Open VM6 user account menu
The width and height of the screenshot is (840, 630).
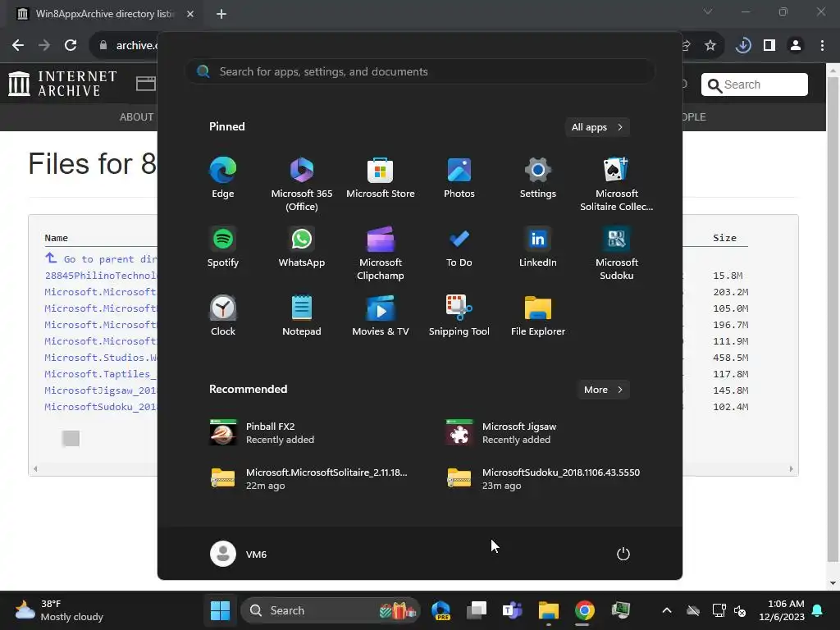[239, 554]
